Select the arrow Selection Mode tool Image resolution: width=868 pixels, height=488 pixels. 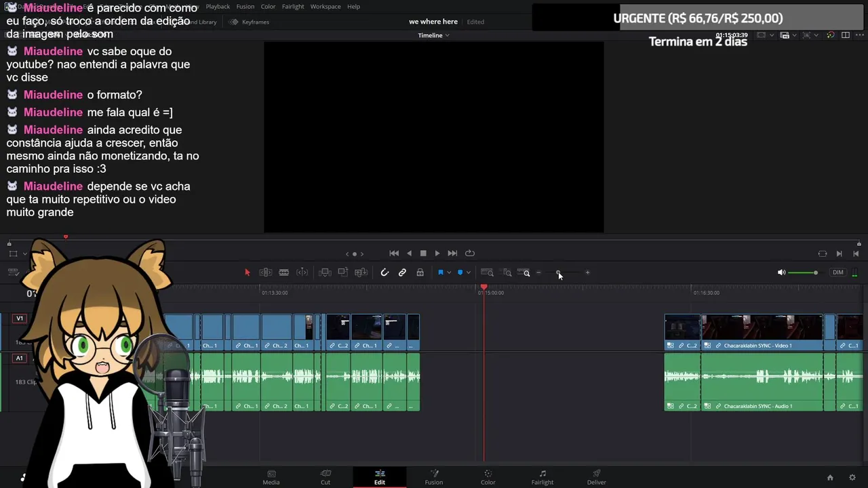[x=248, y=272]
